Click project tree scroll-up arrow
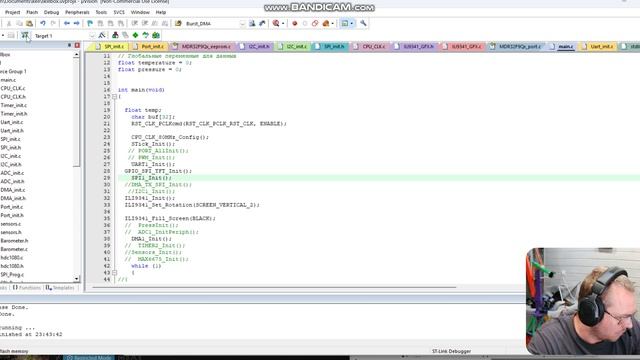The height and width of the screenshot is (360, 640). [x=76, y=54]
